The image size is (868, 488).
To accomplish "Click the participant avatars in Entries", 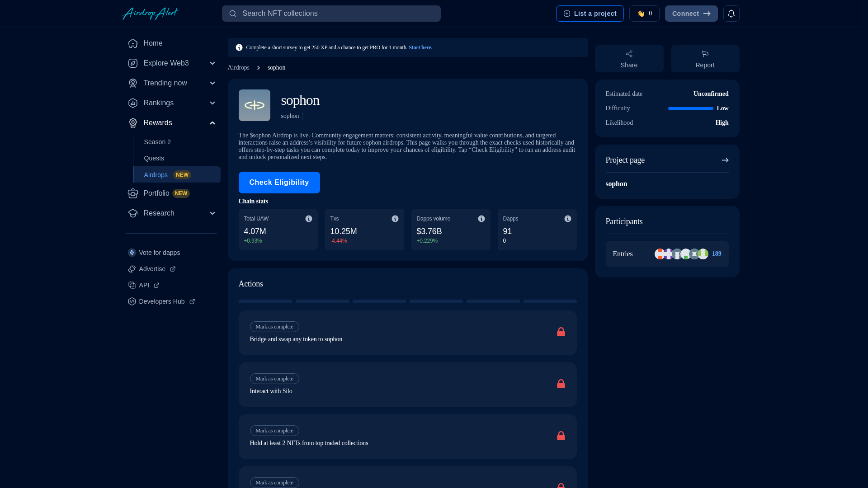I will [x=681, y=254].
